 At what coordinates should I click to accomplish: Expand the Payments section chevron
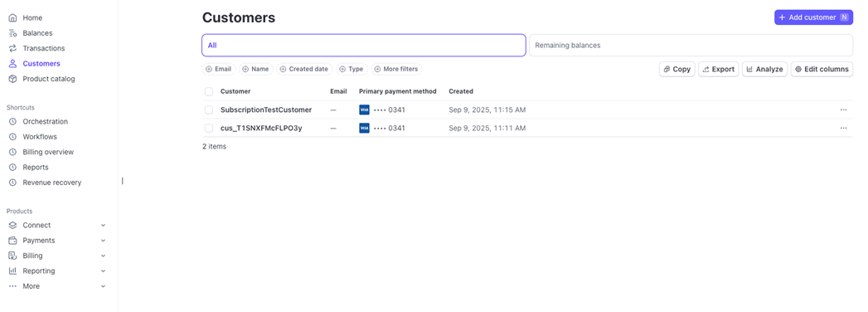[x=103, y=241]
